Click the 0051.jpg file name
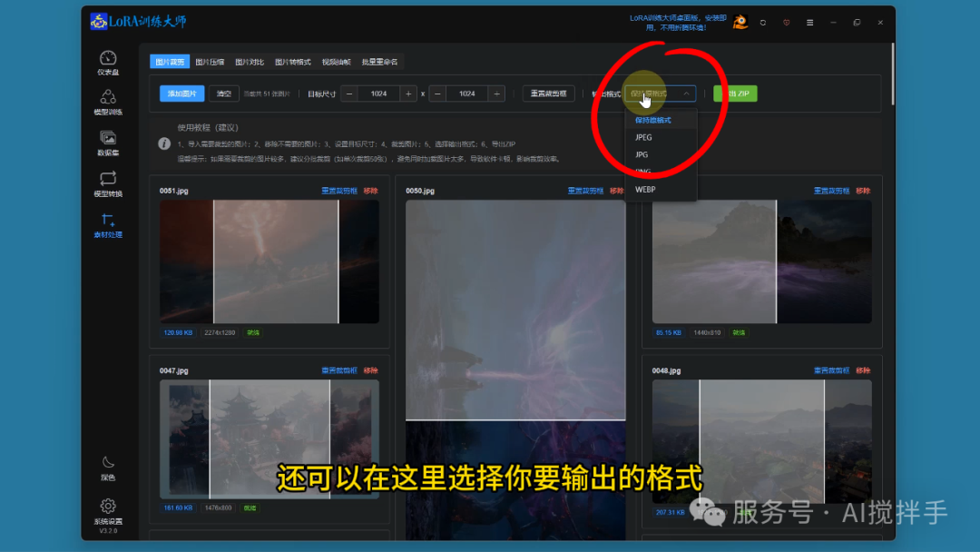The width and height of the screenshot is (980, 552). pyautogui.click(x=173, y=191)
